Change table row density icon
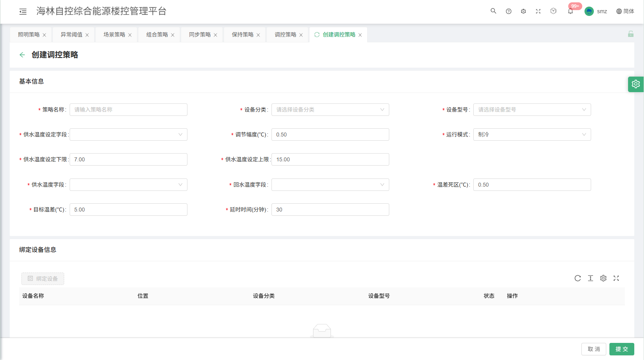 coord(590,278)
